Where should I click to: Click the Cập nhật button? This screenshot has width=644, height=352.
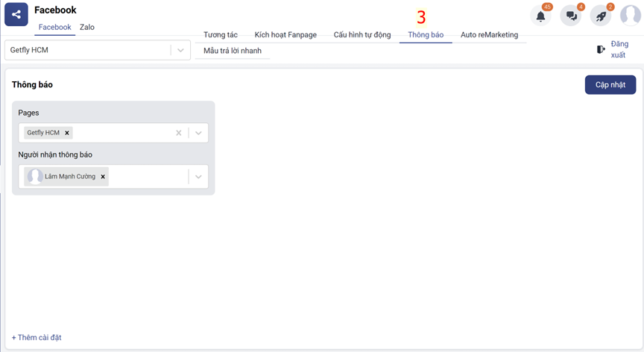tap(610, 84)
